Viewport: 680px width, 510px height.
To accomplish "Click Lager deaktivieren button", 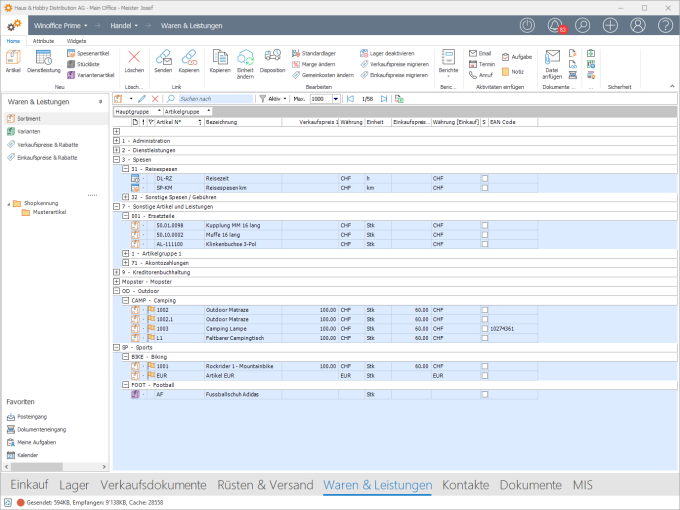I will point(388,52).
